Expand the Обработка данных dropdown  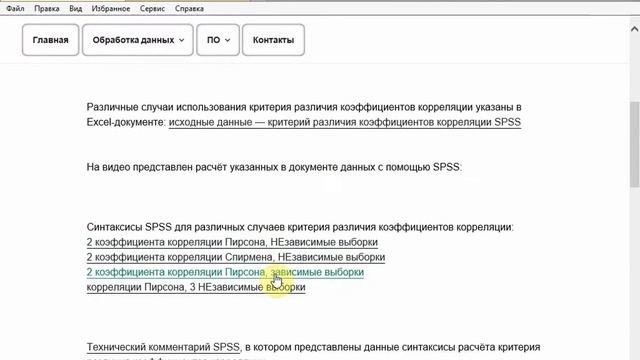[138, 40]
